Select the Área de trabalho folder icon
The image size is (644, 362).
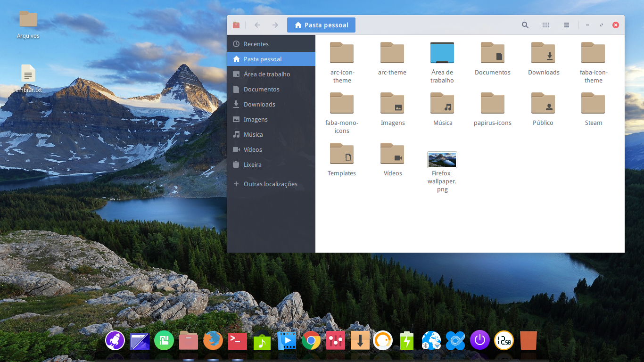click(x=442, y=53)
